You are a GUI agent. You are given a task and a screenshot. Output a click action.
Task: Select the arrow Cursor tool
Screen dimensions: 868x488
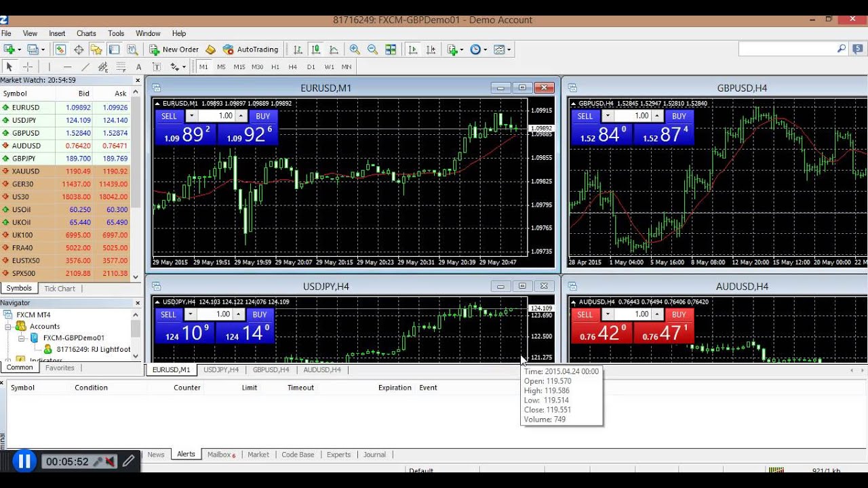(x=9, y=66)
